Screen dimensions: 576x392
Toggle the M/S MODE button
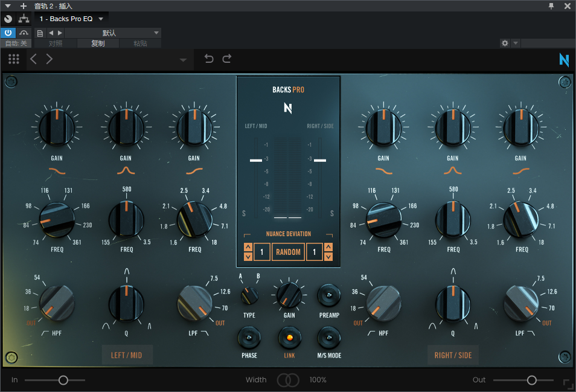[x=329, y=338]
